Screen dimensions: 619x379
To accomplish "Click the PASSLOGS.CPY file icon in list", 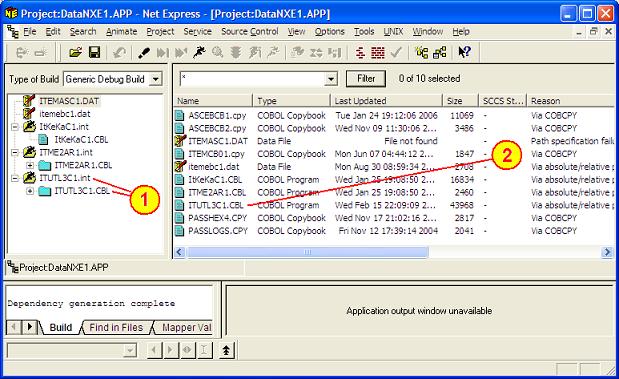I will 180,231.
